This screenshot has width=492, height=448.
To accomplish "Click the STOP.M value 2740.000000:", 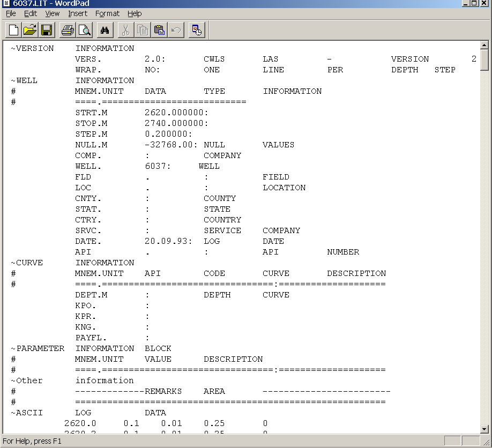I will tap(176, 123).
